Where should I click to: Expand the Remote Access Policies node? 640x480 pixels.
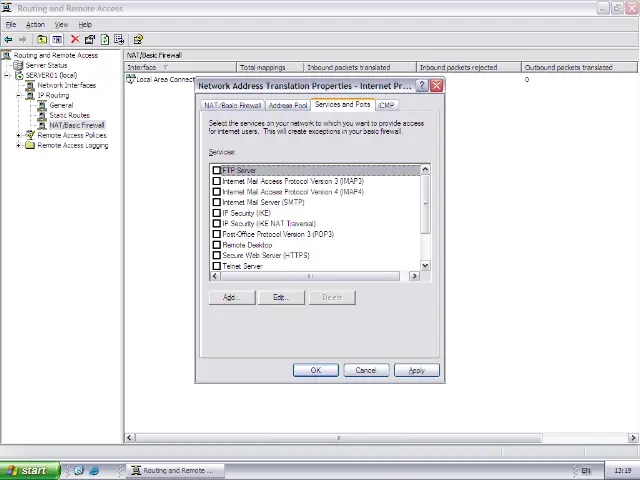click(19, 135)
